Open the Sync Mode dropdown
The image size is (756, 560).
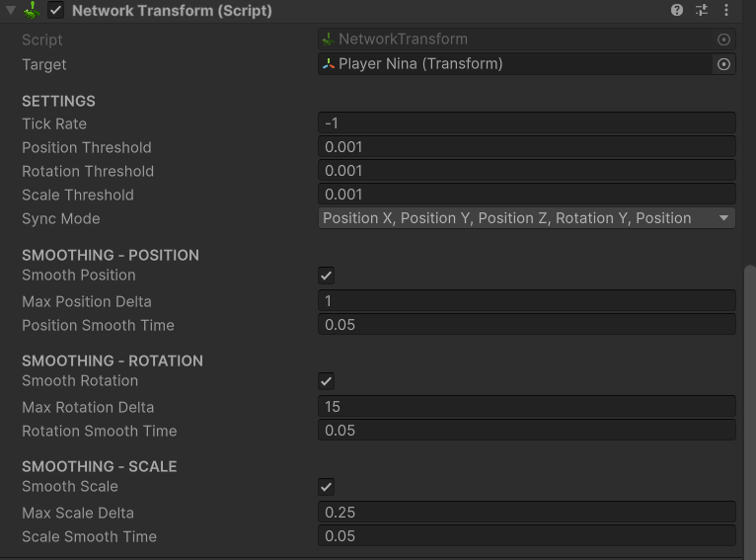click(x=526, y=218)
